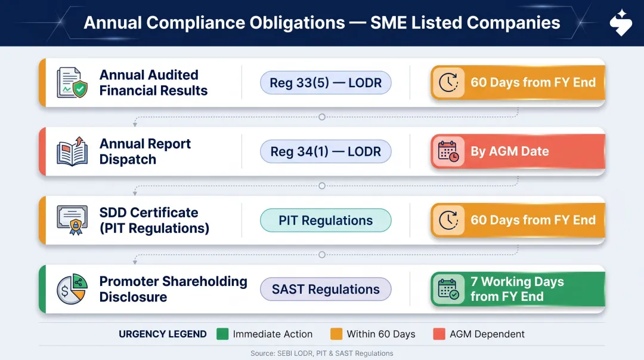
Task: Click the pie chart dollar icon beside Promoter Shareholding
Action: (72, 289)
